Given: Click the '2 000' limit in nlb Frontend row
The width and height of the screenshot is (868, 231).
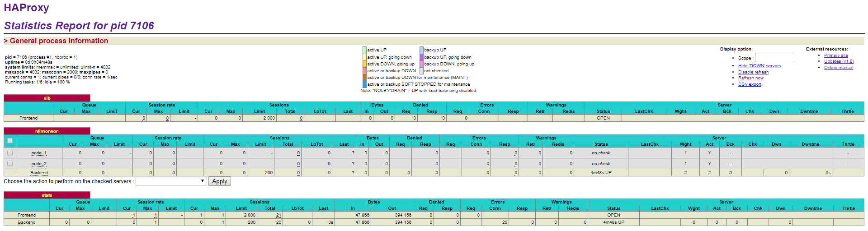Looking at the screenshot, I should [269, 118].
